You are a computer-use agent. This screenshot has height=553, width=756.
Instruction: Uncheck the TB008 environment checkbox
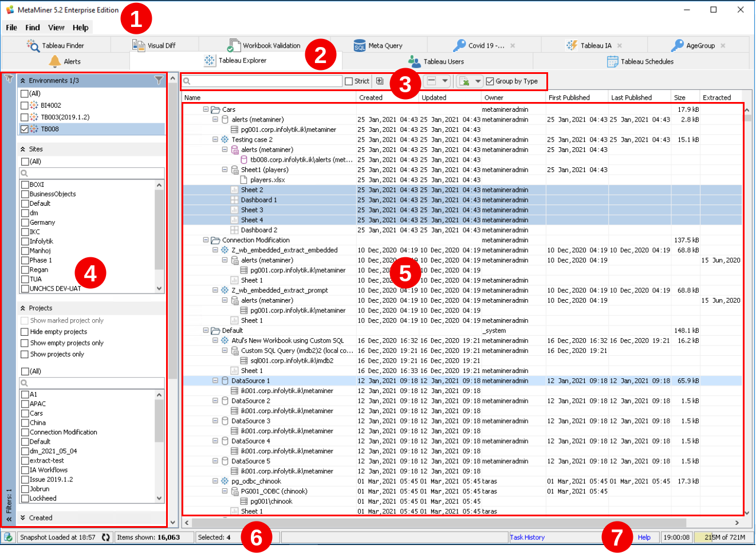[x=24, y=129]
